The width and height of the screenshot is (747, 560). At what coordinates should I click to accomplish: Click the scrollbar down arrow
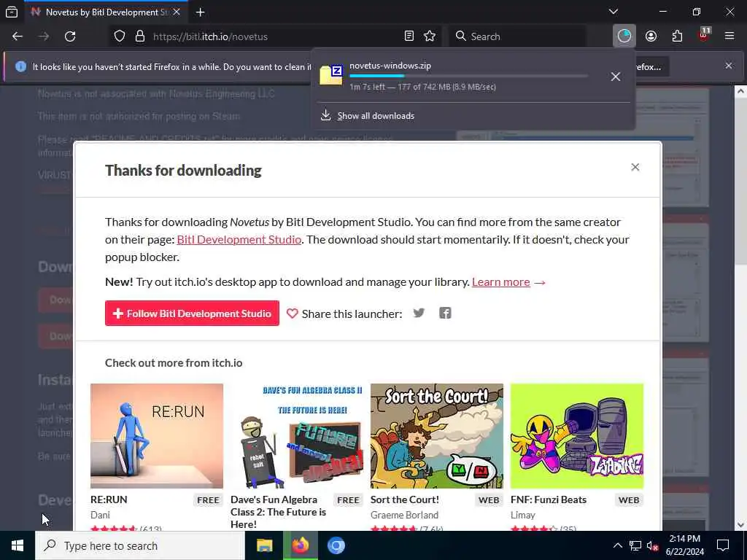coord(741,525)
